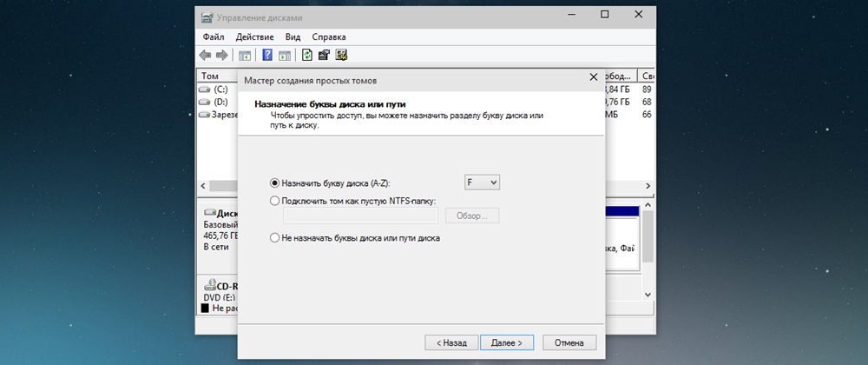Click the green Refresh toolbar icon
Screen dimensions: 868x365
(x=307, y=56)
